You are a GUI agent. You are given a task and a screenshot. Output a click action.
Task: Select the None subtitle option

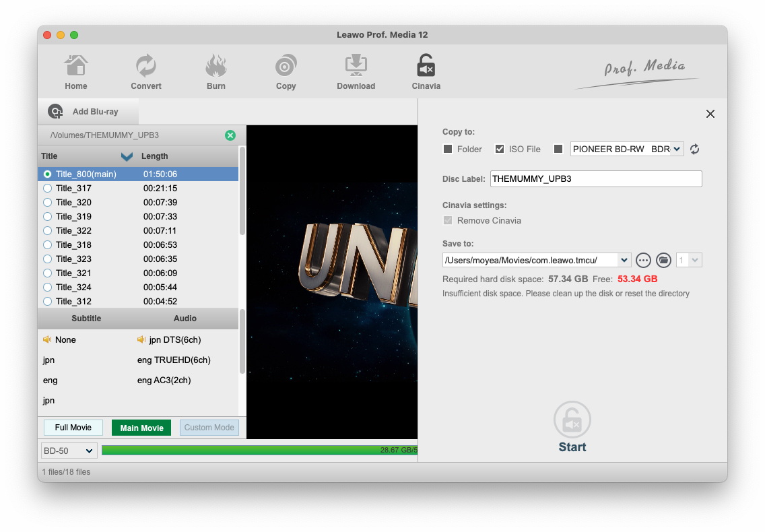[x=65, y=339]
